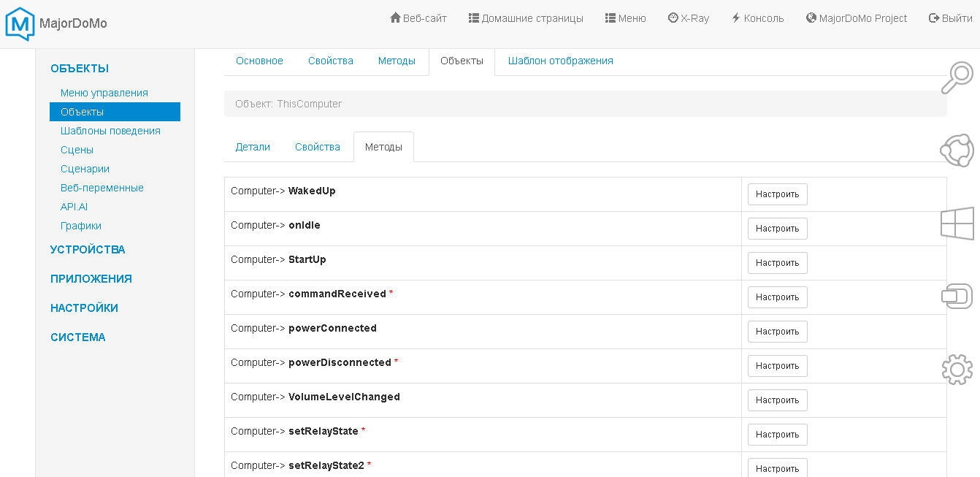Click Настроить for setRelayState2 method

point(778,468)
